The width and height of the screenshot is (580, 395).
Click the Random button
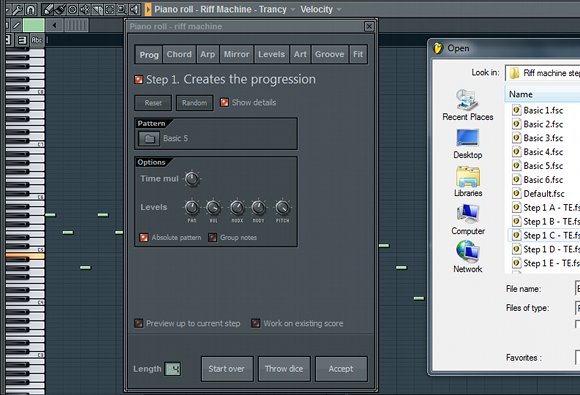pyautogui.click(x=195, y=103)
